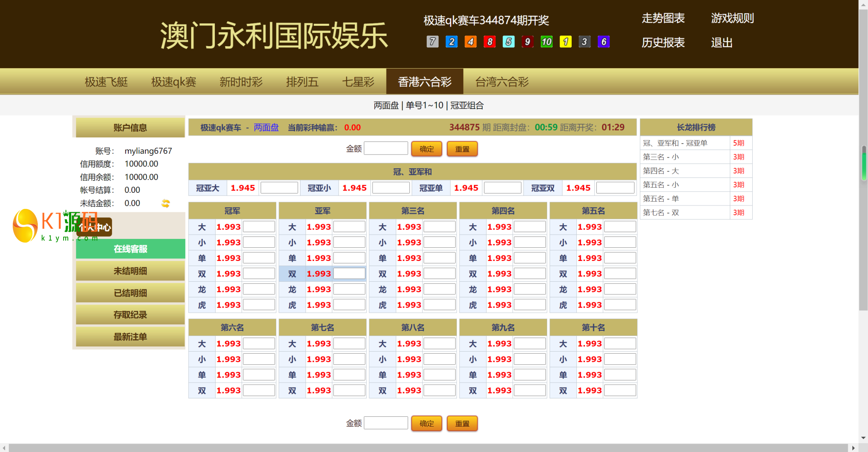Open 在线客服 online support
The height and width of the screenshot is (452, 868).
[131, 249]
